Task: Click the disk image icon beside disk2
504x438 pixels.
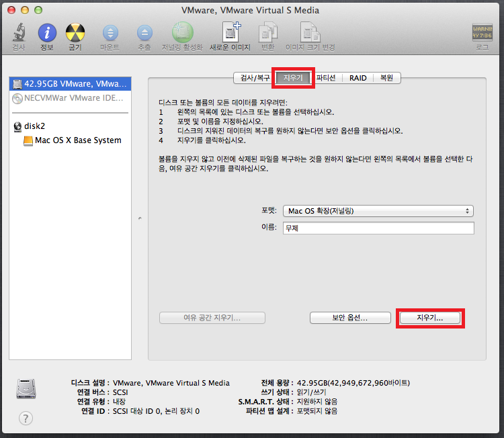Action: 17,126
